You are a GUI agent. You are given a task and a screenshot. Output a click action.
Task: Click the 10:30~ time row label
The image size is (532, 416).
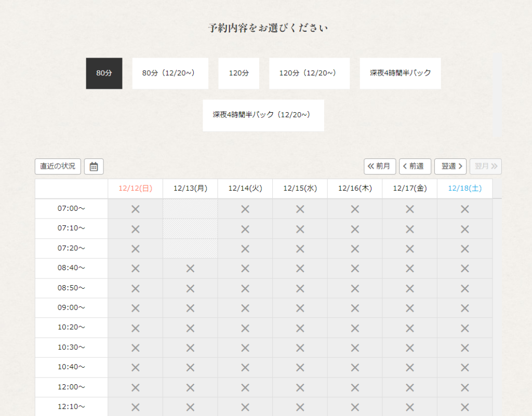click(71, 347)
